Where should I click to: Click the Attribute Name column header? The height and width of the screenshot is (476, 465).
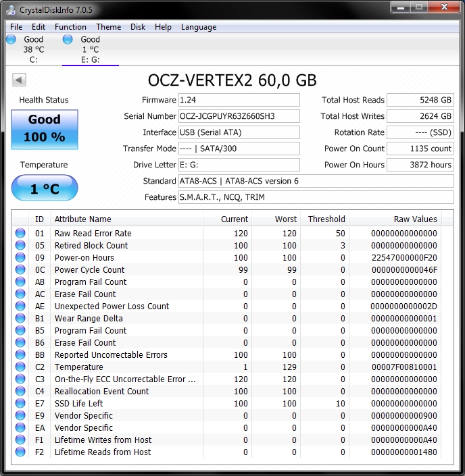pos(127,219)
